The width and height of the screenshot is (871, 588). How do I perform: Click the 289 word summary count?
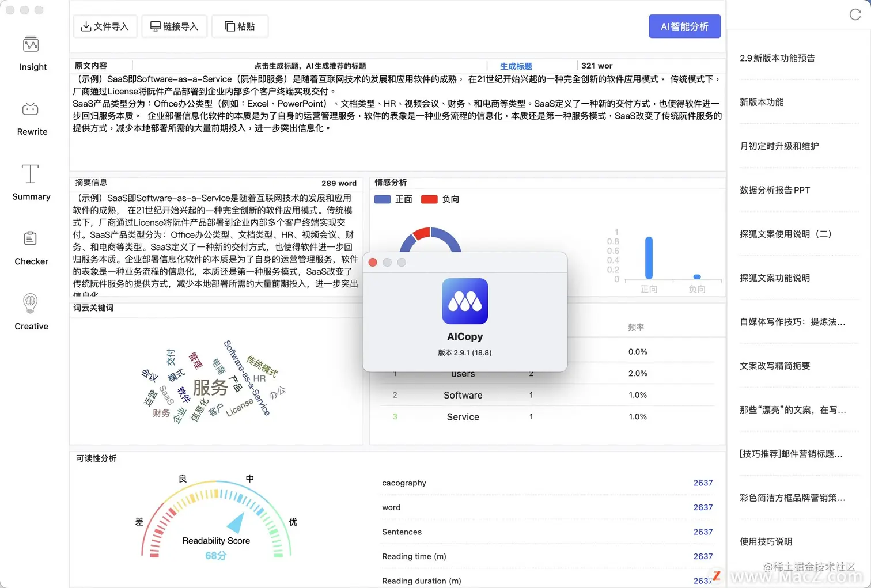339,183
